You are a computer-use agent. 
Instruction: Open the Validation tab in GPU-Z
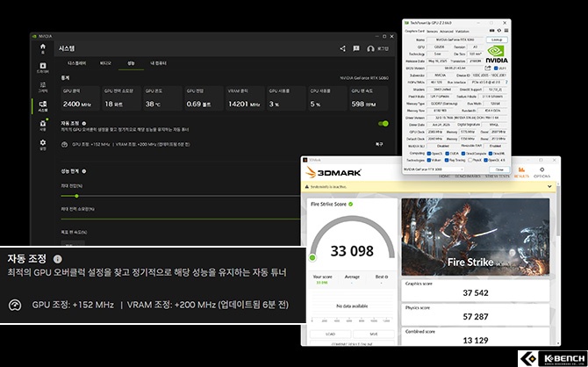click(462, 32)
